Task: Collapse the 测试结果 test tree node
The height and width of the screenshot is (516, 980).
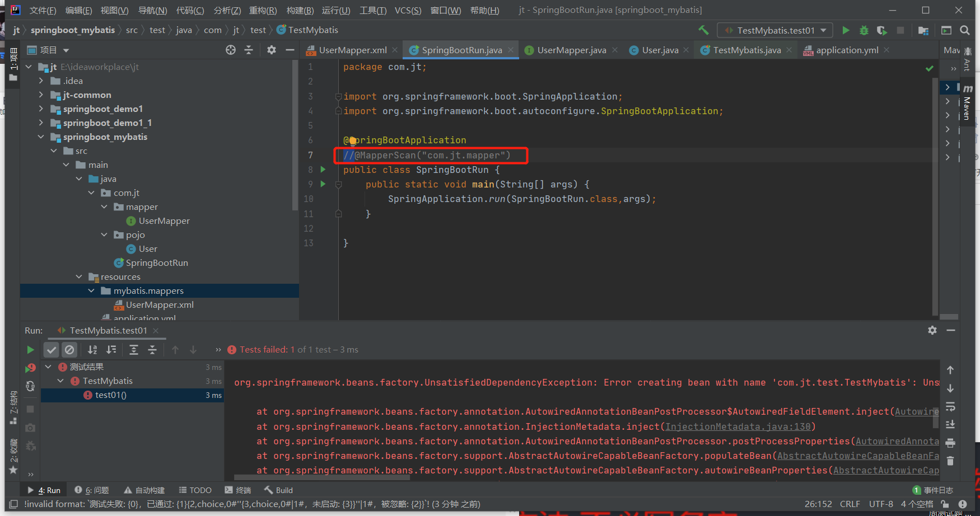Action: click(48, 367)
